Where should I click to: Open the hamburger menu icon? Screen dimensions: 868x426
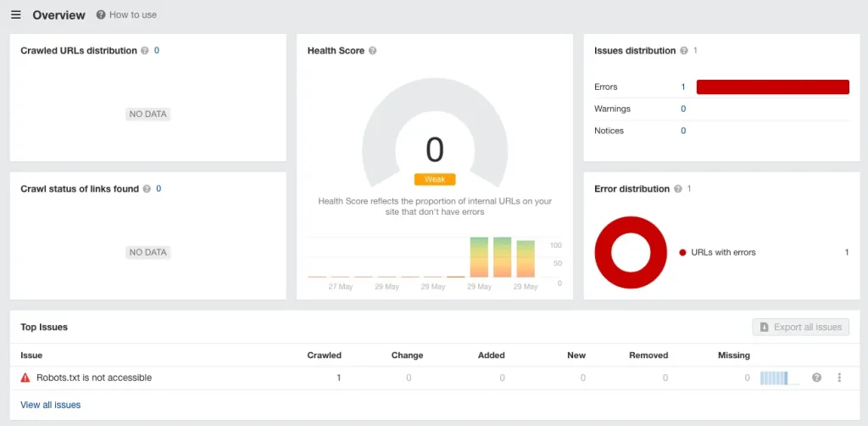tap(16, 15)
